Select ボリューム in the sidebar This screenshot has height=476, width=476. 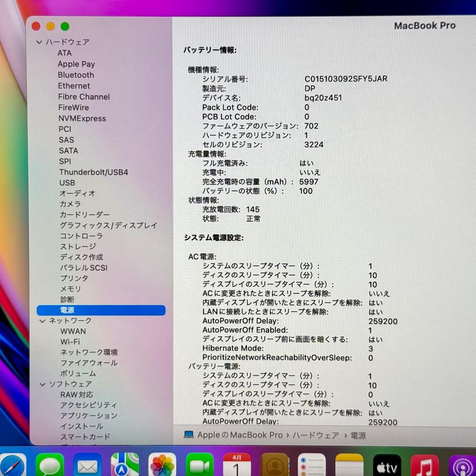(78, 373)
